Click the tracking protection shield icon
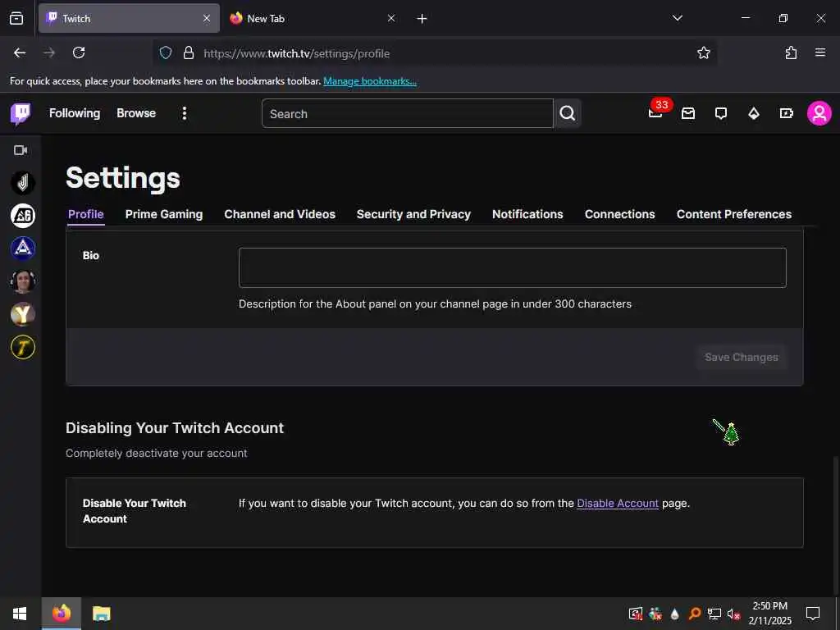The width and height of the screenshot is (840, 630). click(x=166, y=52)
